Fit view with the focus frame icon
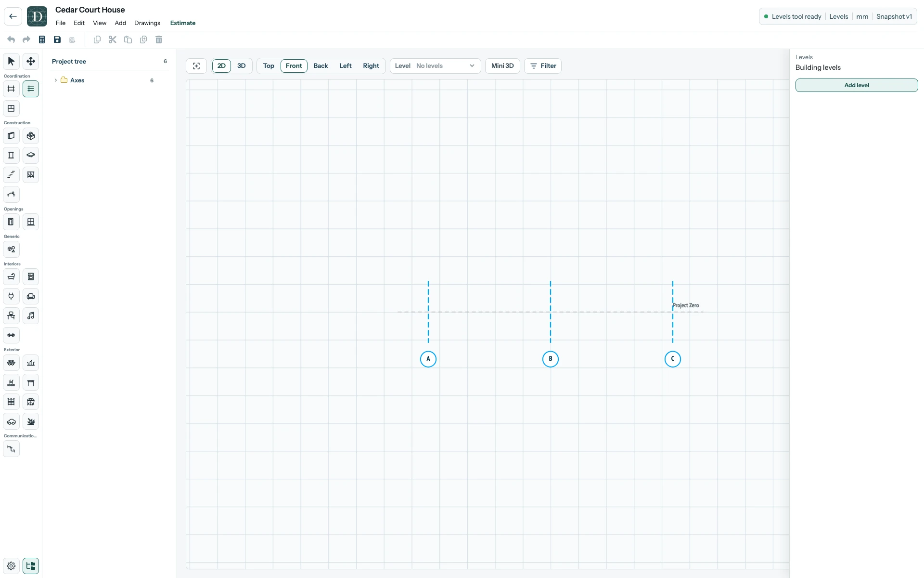Viewport: 924px width, 578px height. 196,66
